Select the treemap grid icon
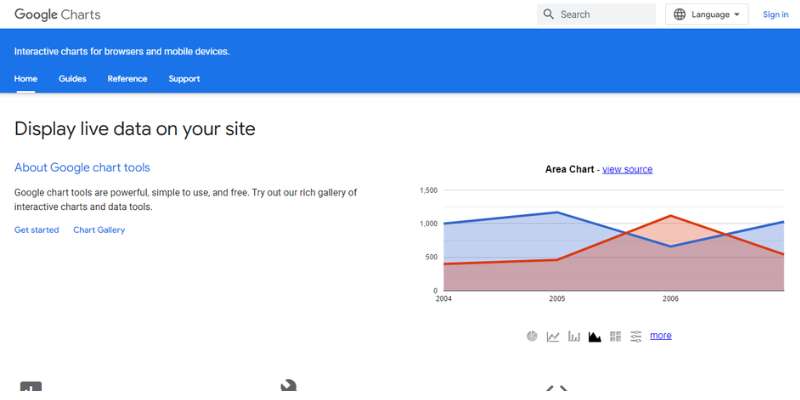Screen dimensions: 800x400 615,336
